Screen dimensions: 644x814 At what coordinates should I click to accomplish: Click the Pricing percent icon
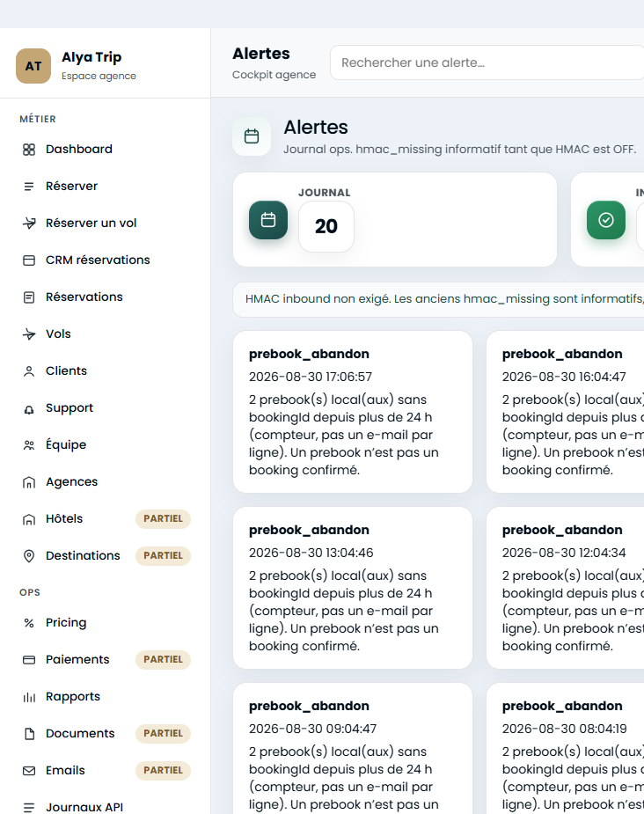pos(29,623)
